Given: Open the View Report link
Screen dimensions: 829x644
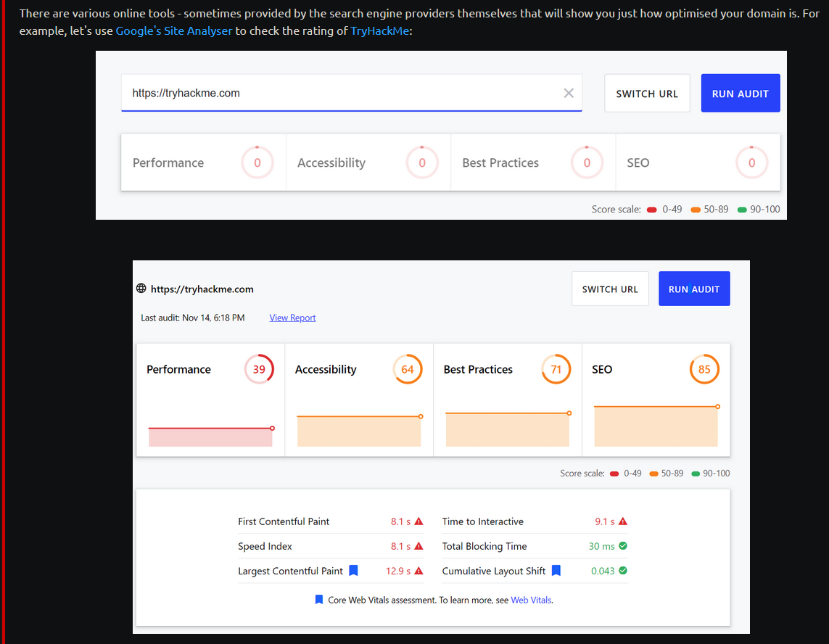Looking at the screenshot, I should (x=292, y=318).
